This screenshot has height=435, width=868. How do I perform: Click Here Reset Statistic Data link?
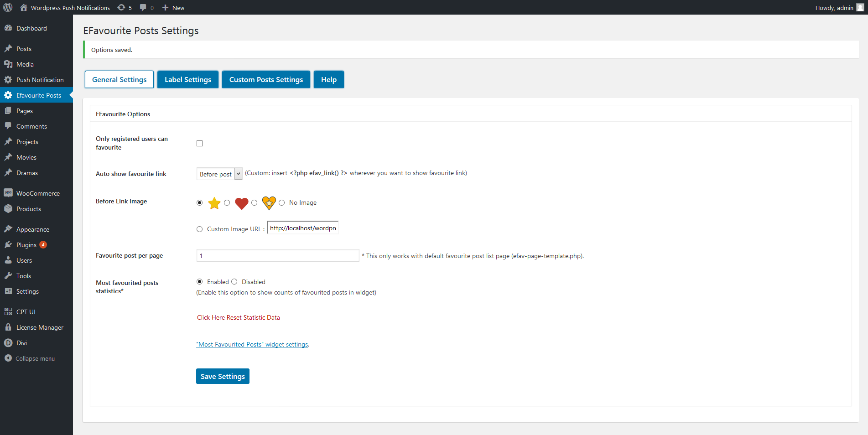tap(239, 317)
